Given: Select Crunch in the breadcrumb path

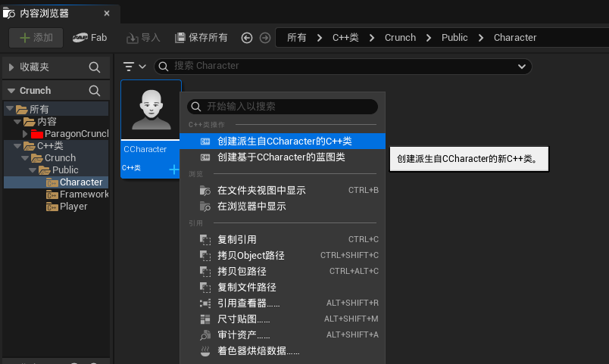Looking at the screenshot, I should 400,38.
